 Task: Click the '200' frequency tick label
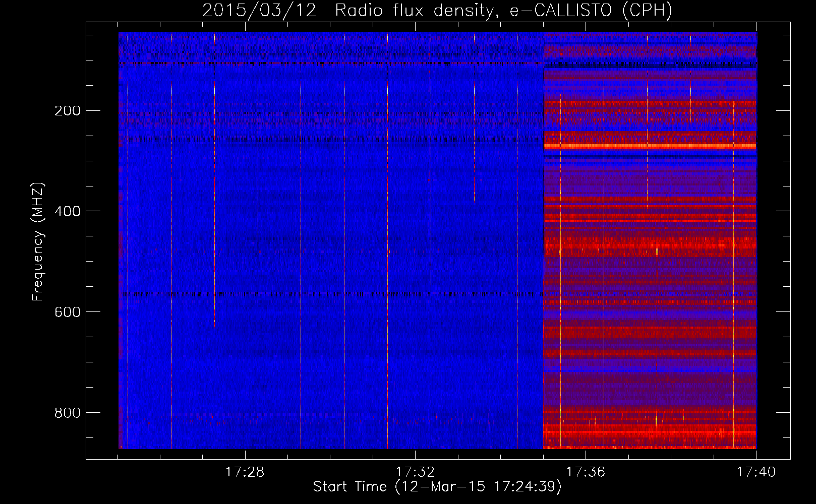(x=68, y=110)
